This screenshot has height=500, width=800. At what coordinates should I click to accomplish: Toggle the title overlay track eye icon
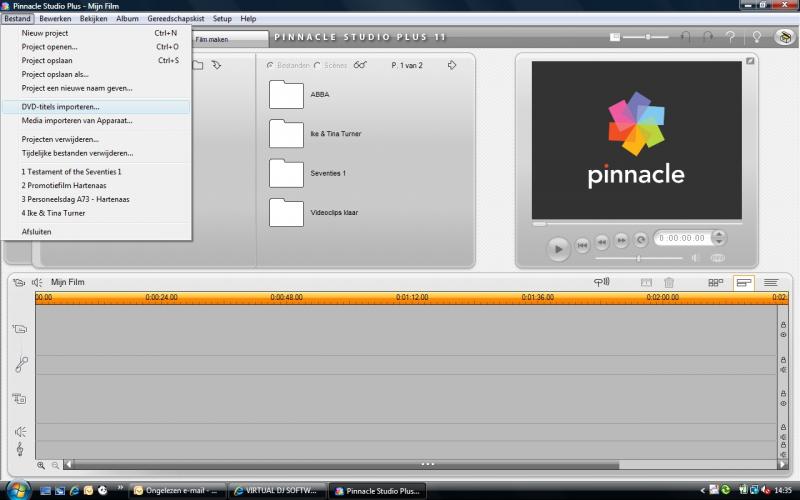point(783,404)
